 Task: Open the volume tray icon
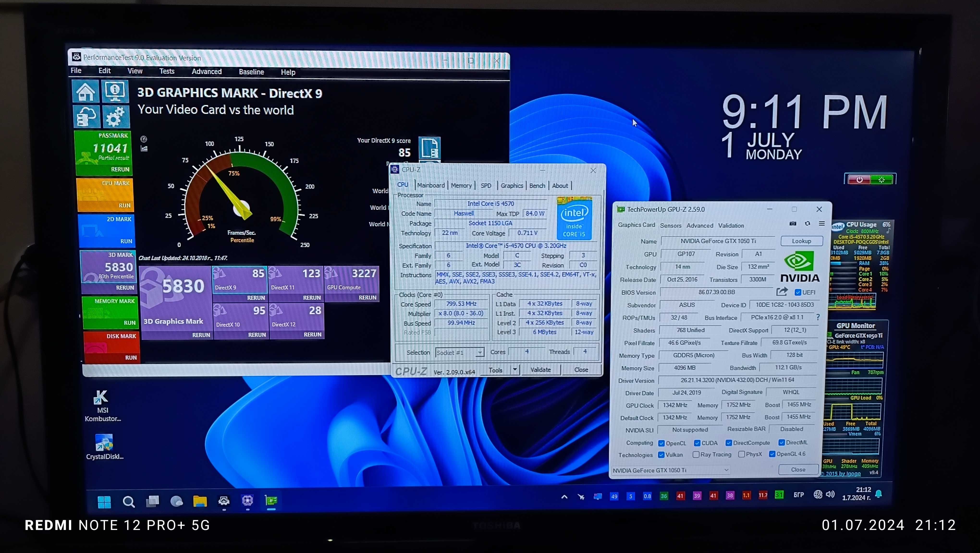(x=830, y=494)
